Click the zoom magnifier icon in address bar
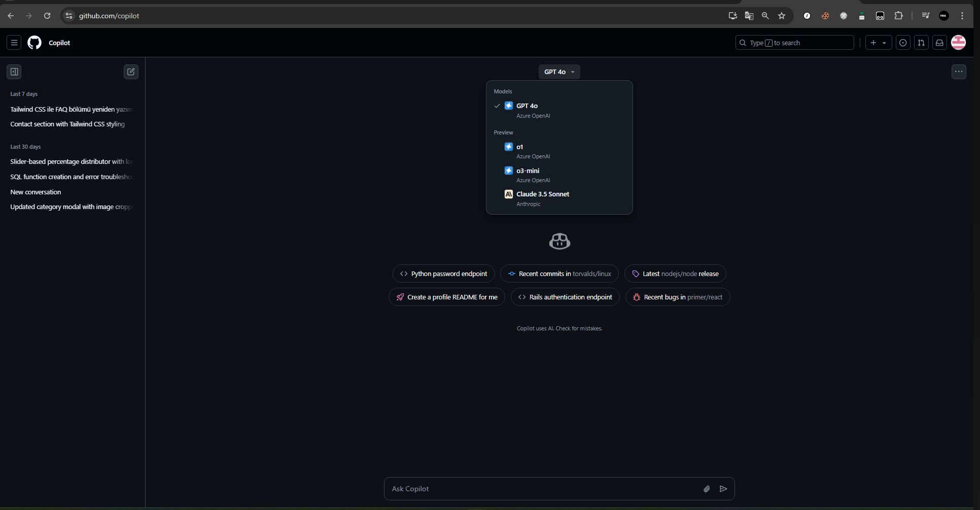Screen dimensions: 980x510 pos(765,16)
